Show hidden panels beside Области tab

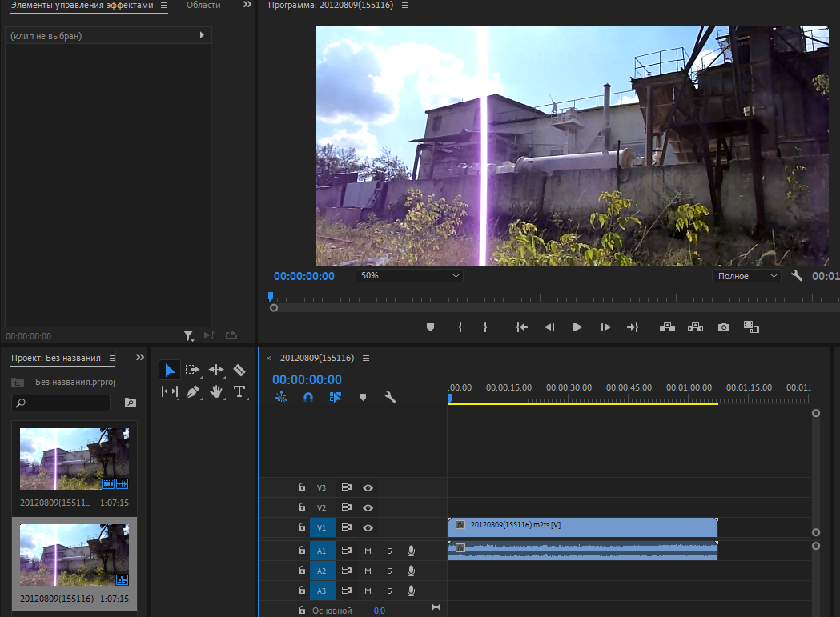[x=247, y=5]
